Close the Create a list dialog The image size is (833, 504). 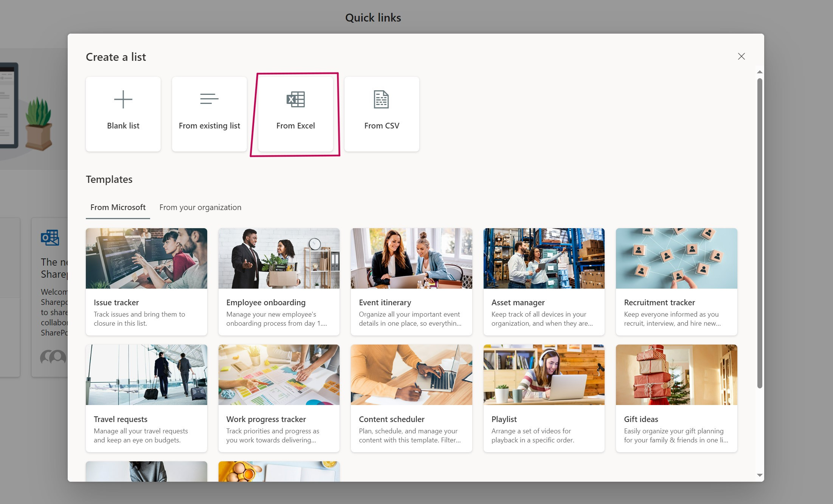pyautogui.click(x=741, y=56)
